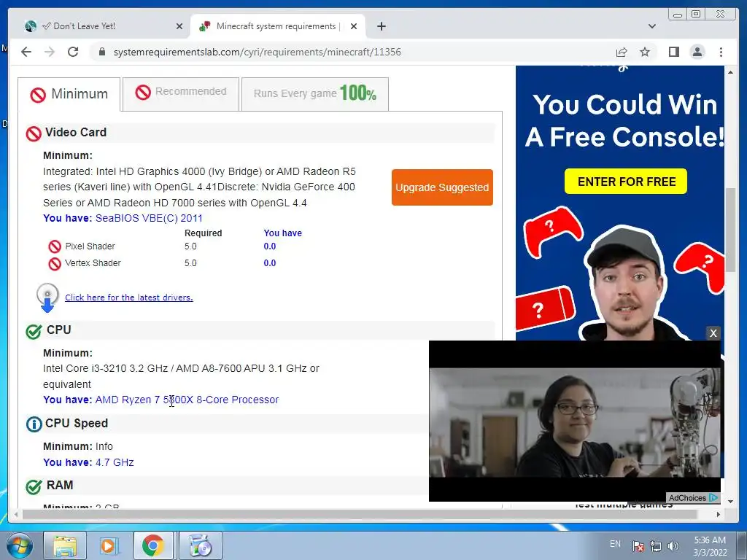The height and width of the screenshot is (560, 747).
Task: Click the RAM passed checkmark icon
Action: pos(34,486)
